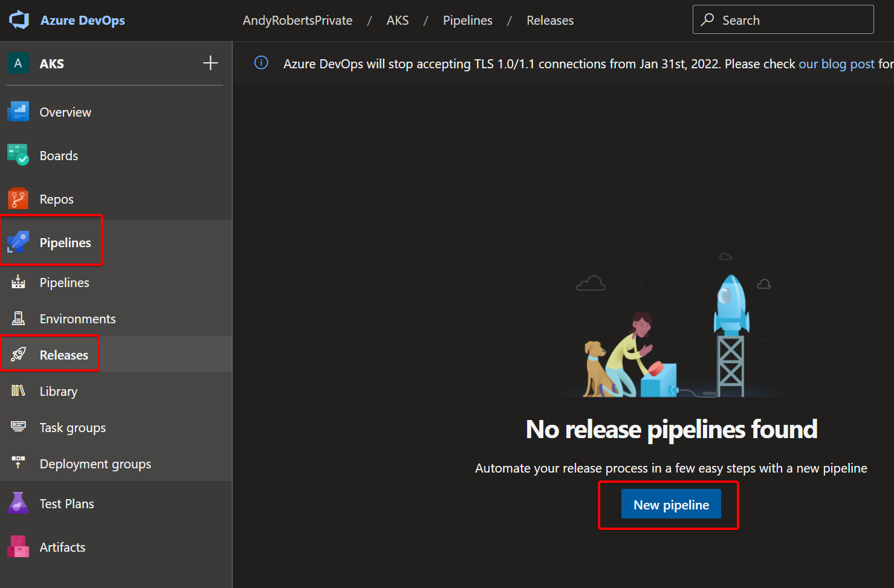Click the Overview icon in the sidebar
Screen dimensions: 894x588
pos(18,112)
